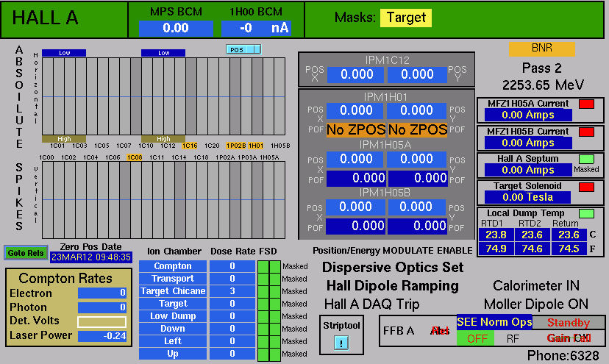Click the SEE Norm Ops label
Screen dimensions: 609x364
point(494,322)
